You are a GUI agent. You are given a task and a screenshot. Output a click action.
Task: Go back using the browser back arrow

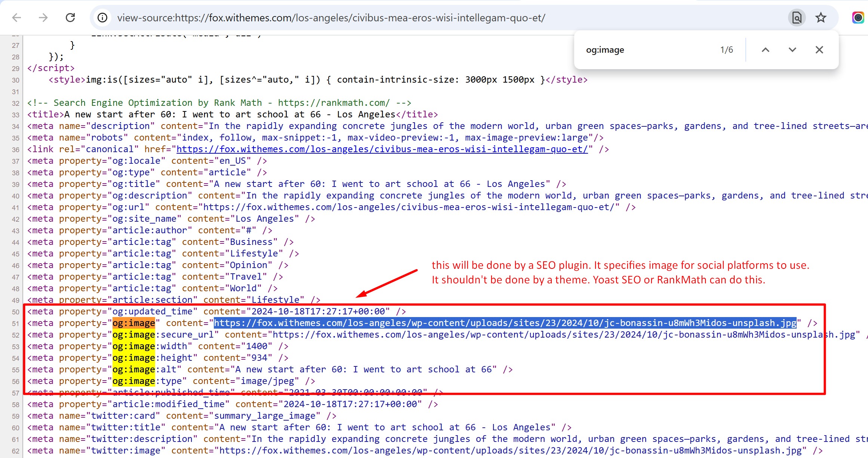[x=16, y=18]
